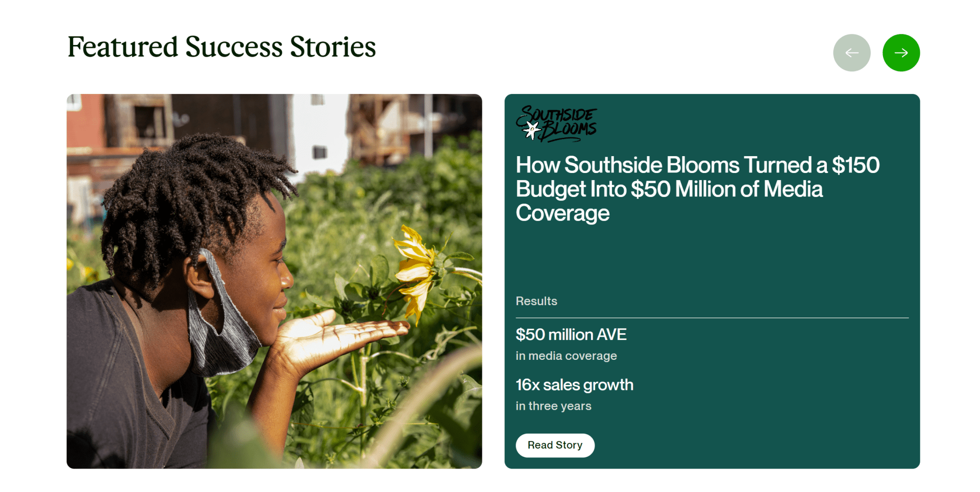Viewport: 980px width, 492px height.
Task: Click the grayed-out previous-story arrow button
Action: (851, 53)
